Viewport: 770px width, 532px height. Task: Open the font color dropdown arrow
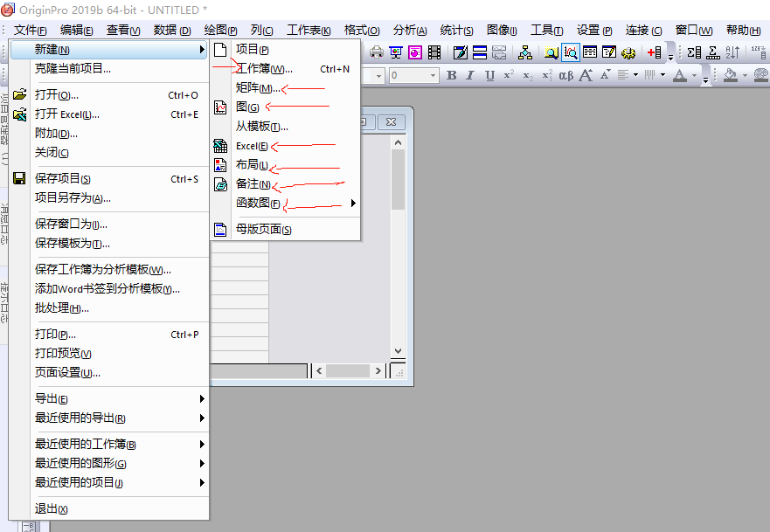tap(696, 75)
